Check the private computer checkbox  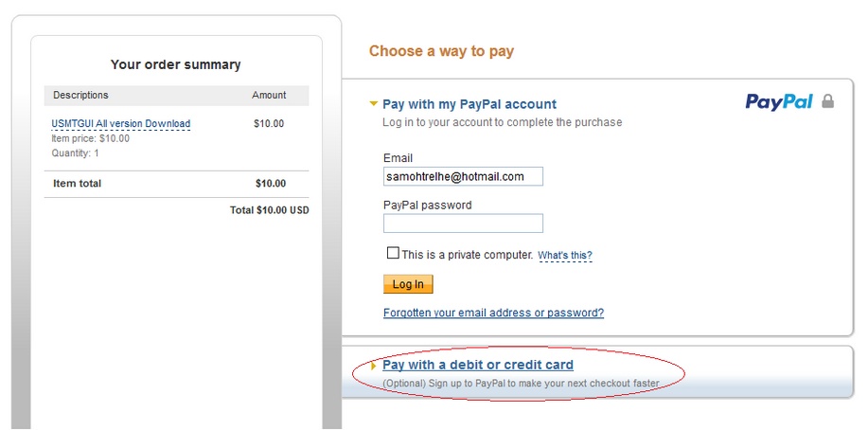[393, 253]
